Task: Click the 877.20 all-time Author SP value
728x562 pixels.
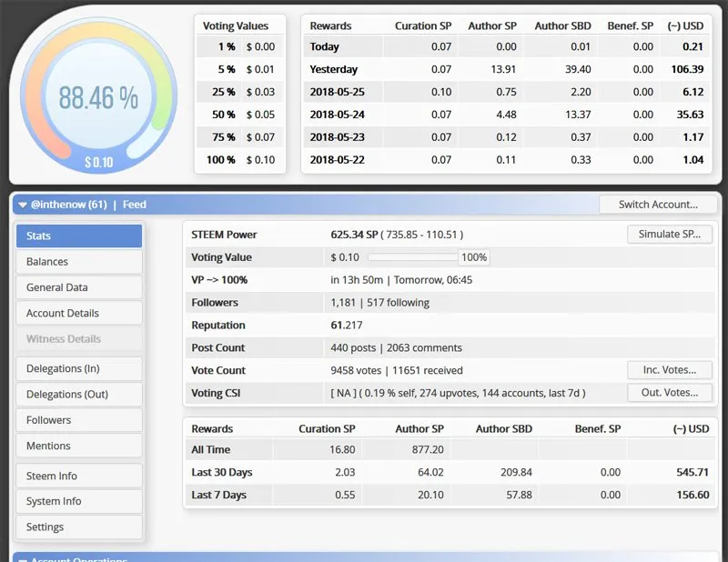Action: pos(428,450)
